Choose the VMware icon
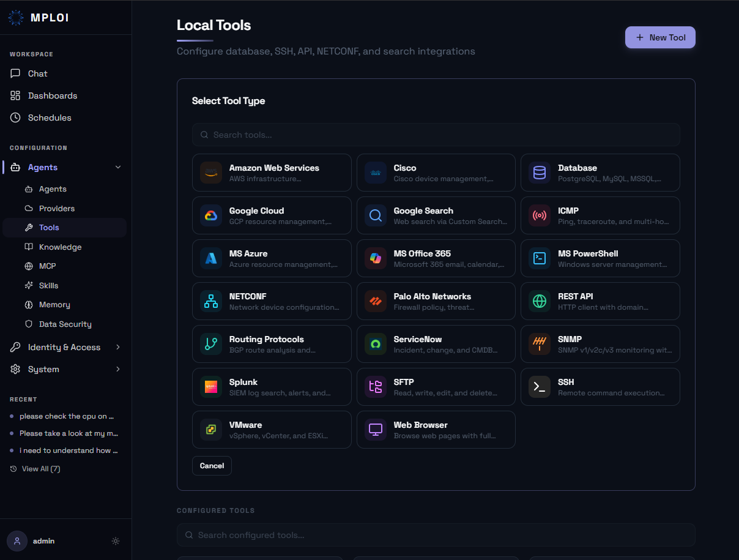 coord(211,430)
